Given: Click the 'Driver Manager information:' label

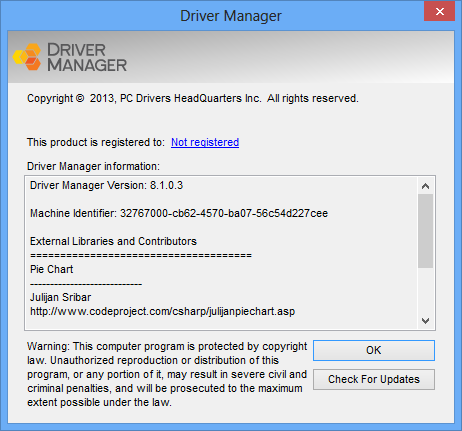Looking at the screenshot, I should pyautogui.click(x=93, y=166).
